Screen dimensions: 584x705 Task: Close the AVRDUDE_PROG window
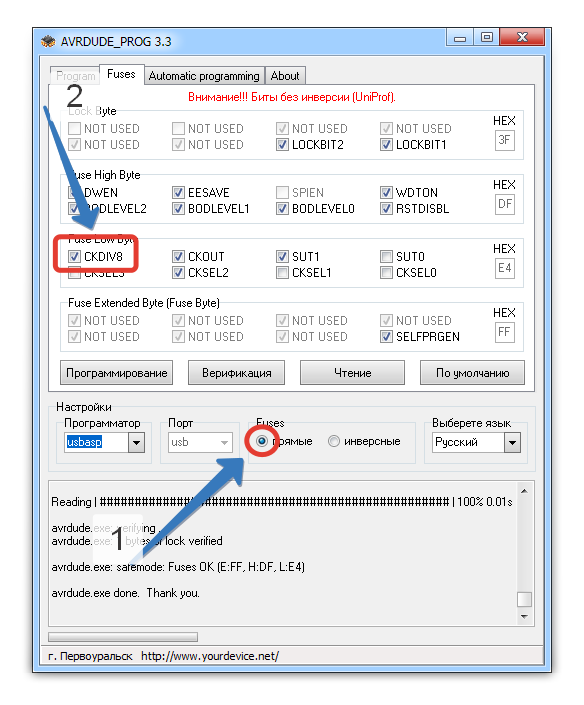pyautogui.click(x=522, y=37)
